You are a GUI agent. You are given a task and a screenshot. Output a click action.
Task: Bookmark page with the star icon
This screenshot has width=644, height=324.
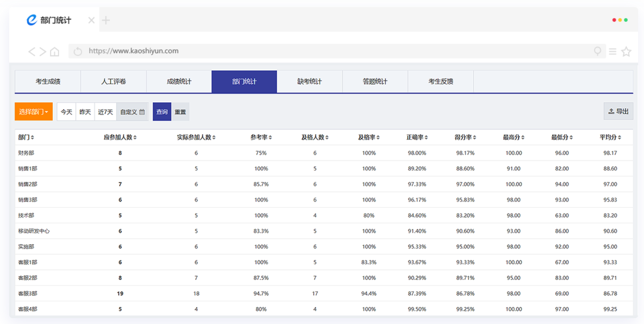point(626,52)
